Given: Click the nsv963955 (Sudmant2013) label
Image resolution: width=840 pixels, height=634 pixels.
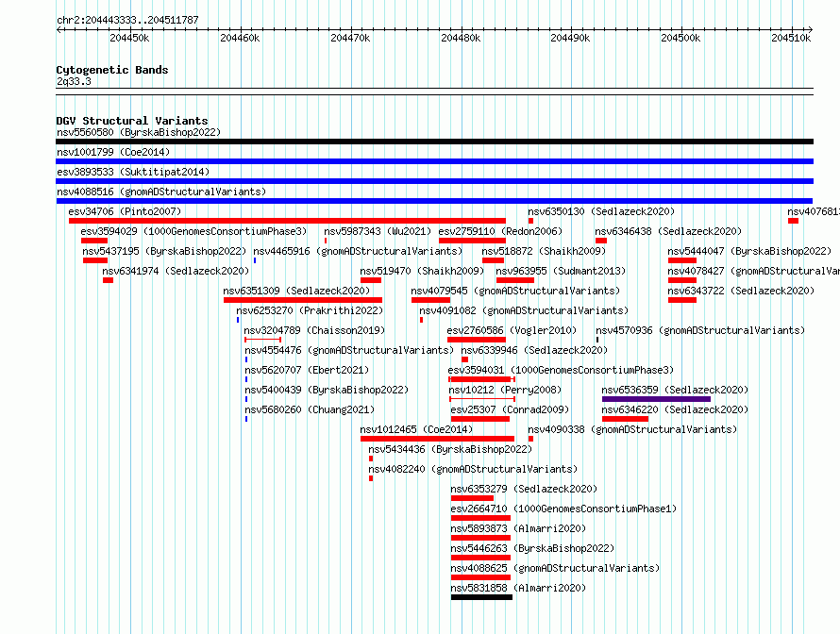Looking at the screenshot, I should click(561, 271).
